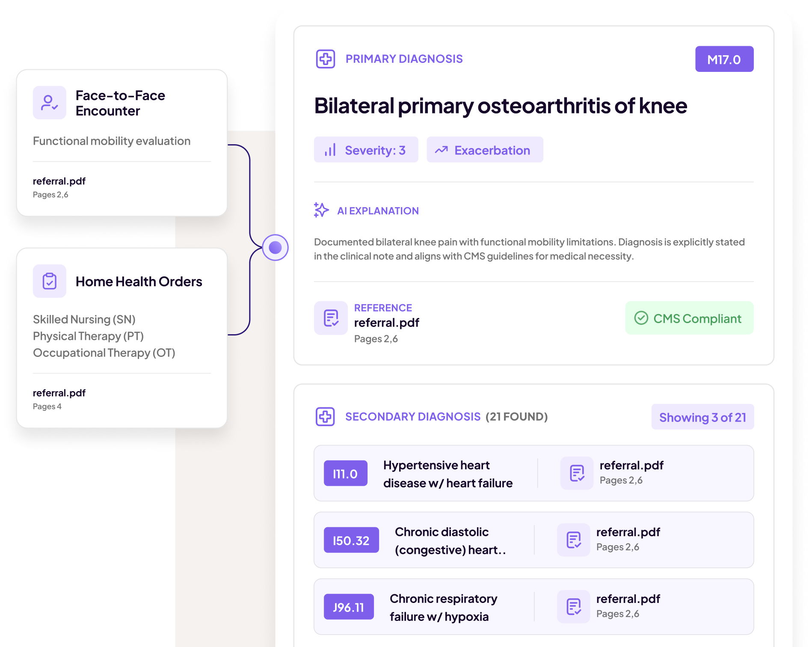Select the Exacerbation tag

pos(485,150)
